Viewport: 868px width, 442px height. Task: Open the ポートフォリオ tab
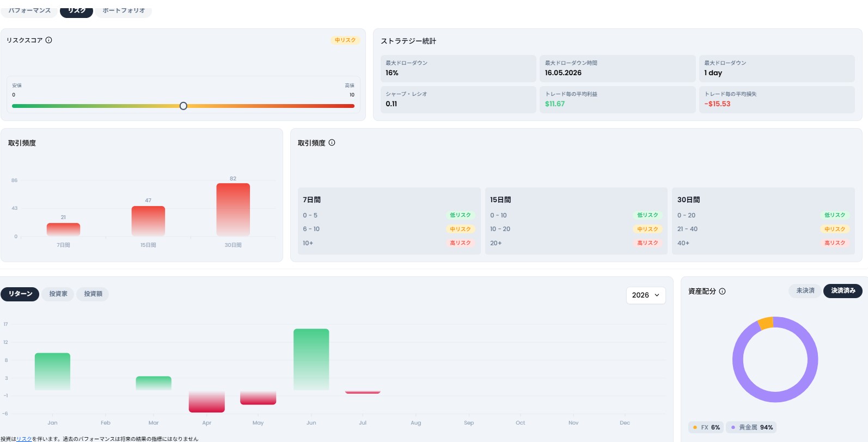click(x=124, y=10)
